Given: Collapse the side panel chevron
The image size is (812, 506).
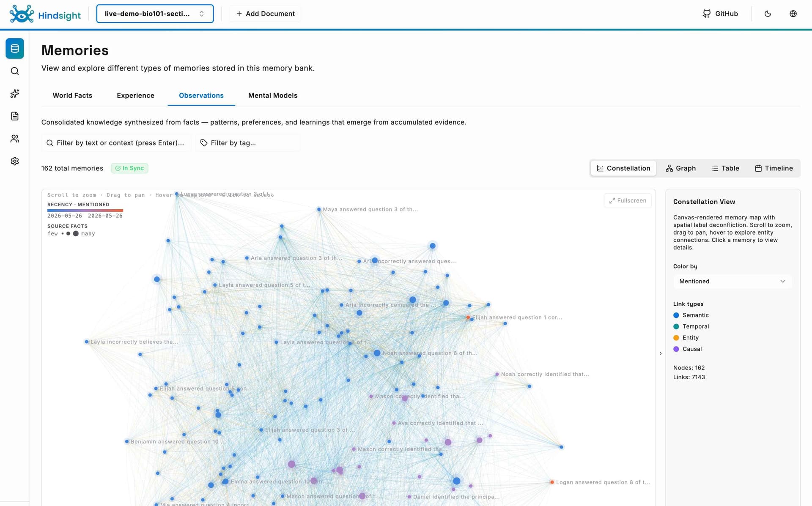Looking at the screenshot, I should [x=661, y=353].
